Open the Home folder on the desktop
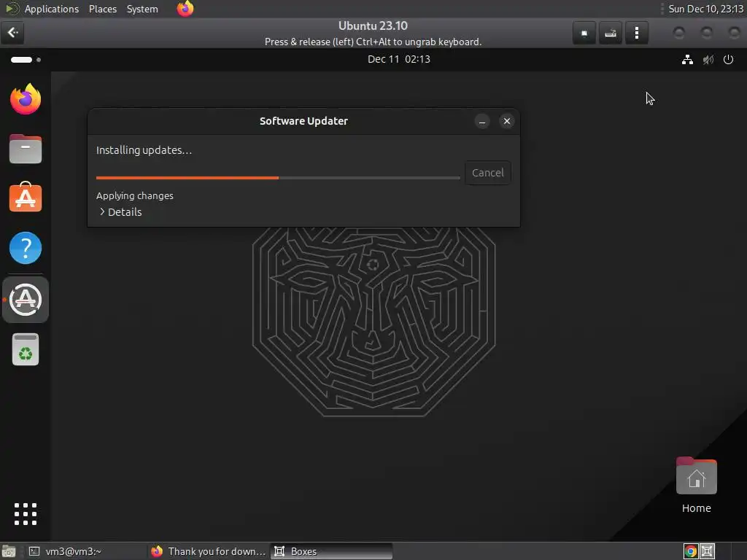This screenshot has height=560, width=747. 696,485
